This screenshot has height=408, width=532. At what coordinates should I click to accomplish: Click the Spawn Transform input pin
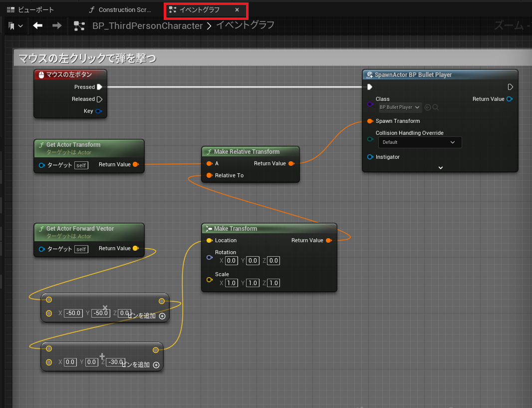pos(370,121)
